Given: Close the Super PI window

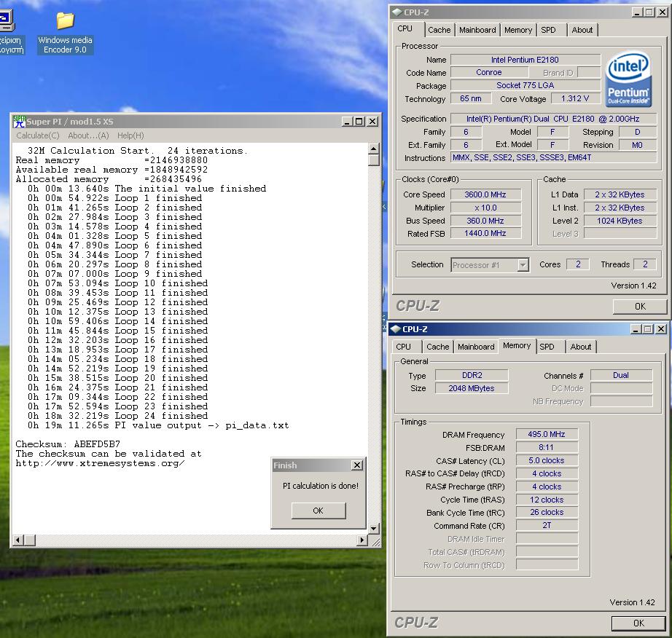Looking at the screenshot, I should click(x=372, y=122).
